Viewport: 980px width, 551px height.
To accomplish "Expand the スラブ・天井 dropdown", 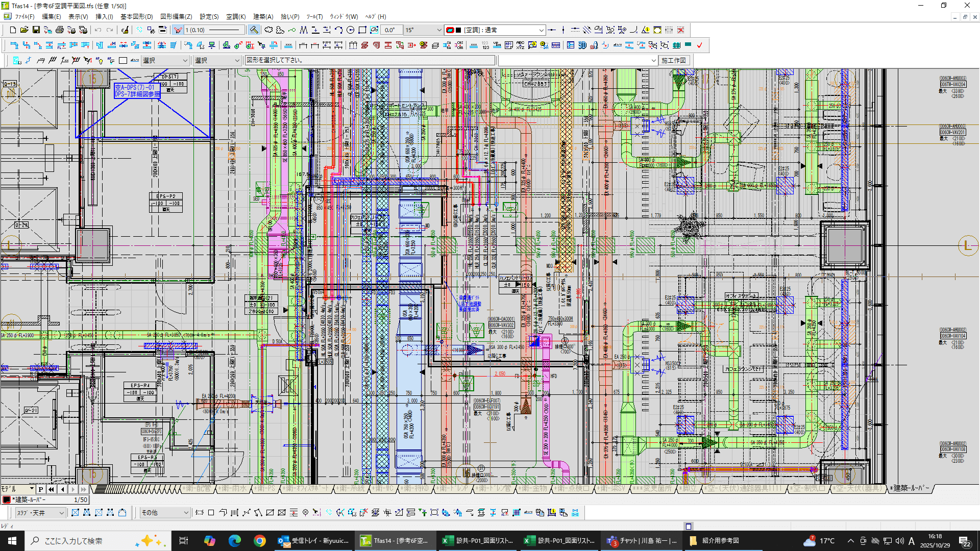I will tap(61, 513).
